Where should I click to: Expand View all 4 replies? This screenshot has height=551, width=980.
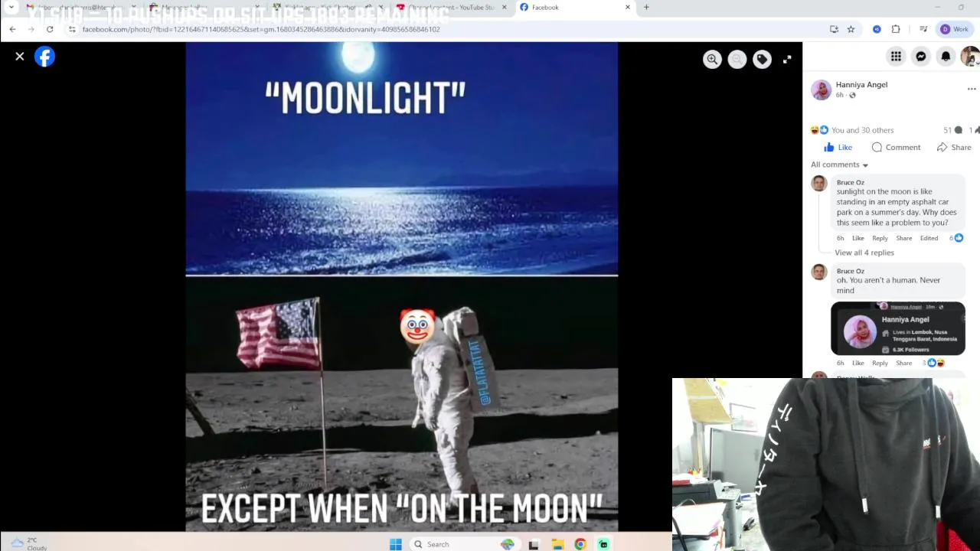coord(864,253)
